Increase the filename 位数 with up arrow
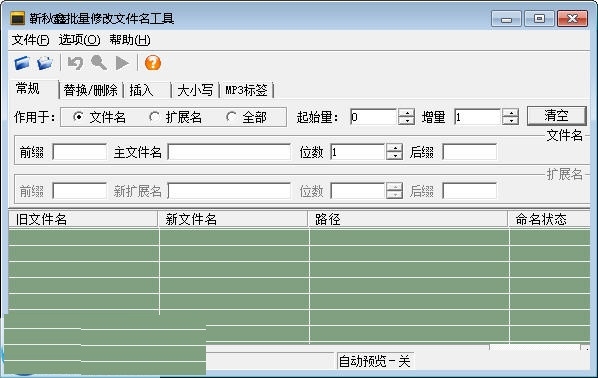The image size is (598, 378). click(394, 148)
